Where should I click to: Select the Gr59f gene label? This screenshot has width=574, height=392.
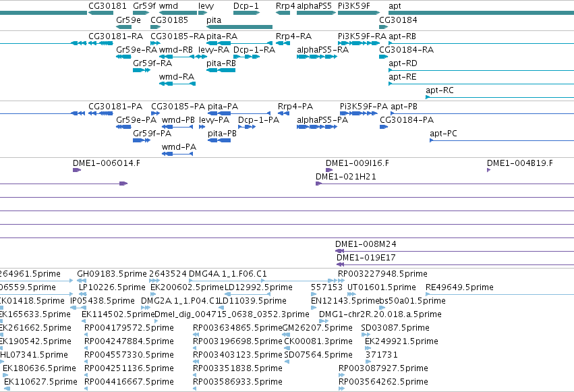click(x=144, y=6)
